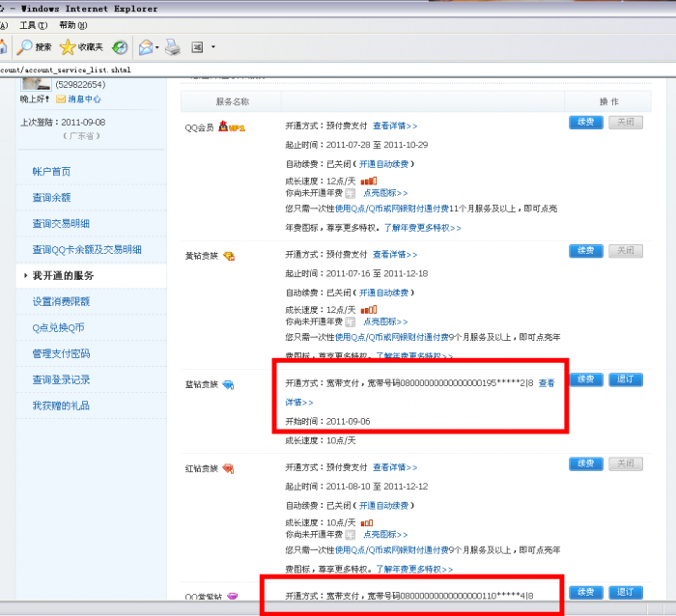Click 开通自动续费 link for 红钻贵族

tap(383, 506)
